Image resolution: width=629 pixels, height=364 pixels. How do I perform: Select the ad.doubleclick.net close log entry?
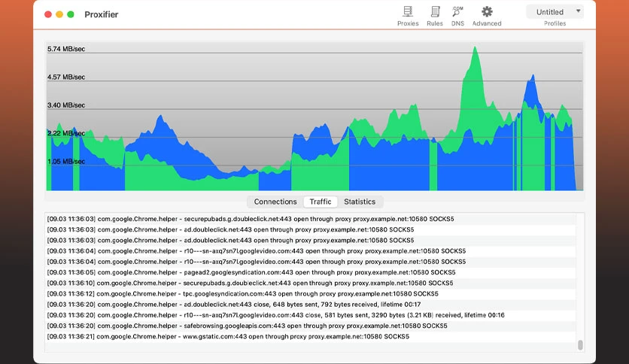point(311,305)
